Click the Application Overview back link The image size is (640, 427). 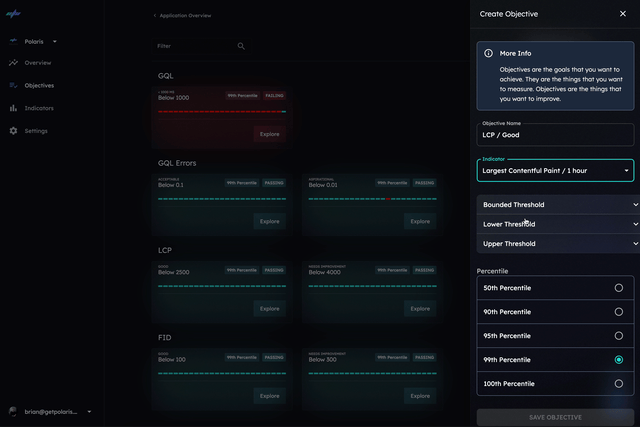183,16
